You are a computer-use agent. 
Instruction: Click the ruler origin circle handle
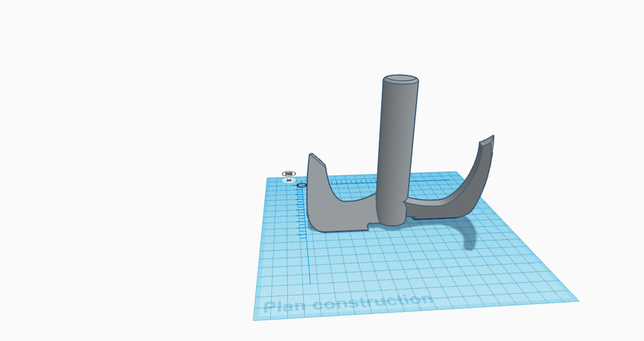[301, 185]
